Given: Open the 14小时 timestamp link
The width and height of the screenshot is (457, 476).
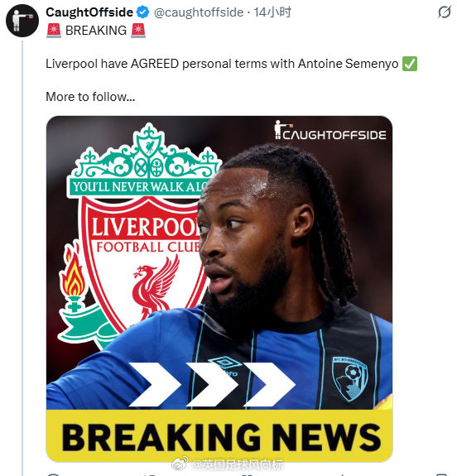Looking at the screenshot, I should click(272, 12).
